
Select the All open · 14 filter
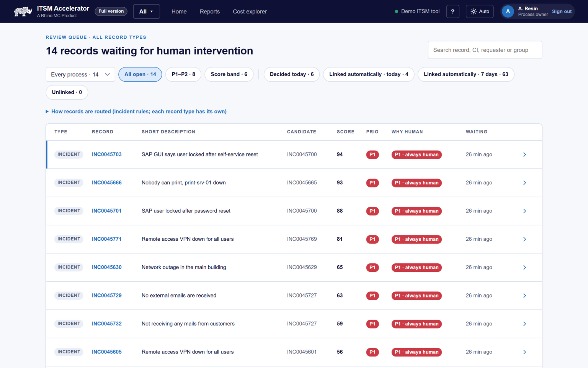(140, 74)
